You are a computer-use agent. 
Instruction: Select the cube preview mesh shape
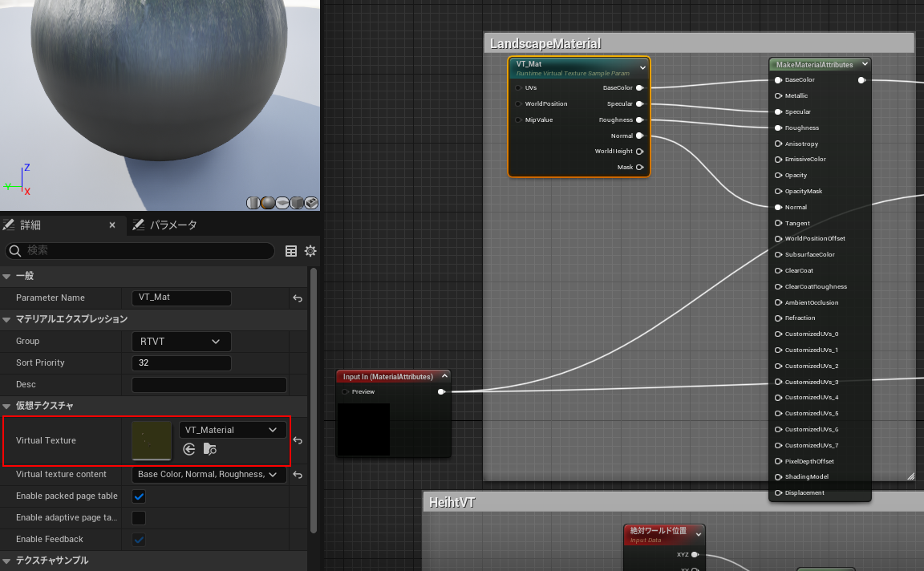pyautogui.click(x=298, y=202)
